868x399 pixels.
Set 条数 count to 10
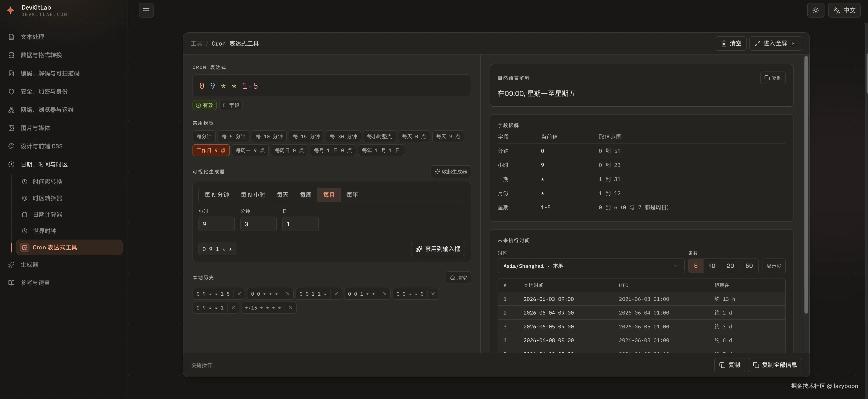tap(712, 266)
